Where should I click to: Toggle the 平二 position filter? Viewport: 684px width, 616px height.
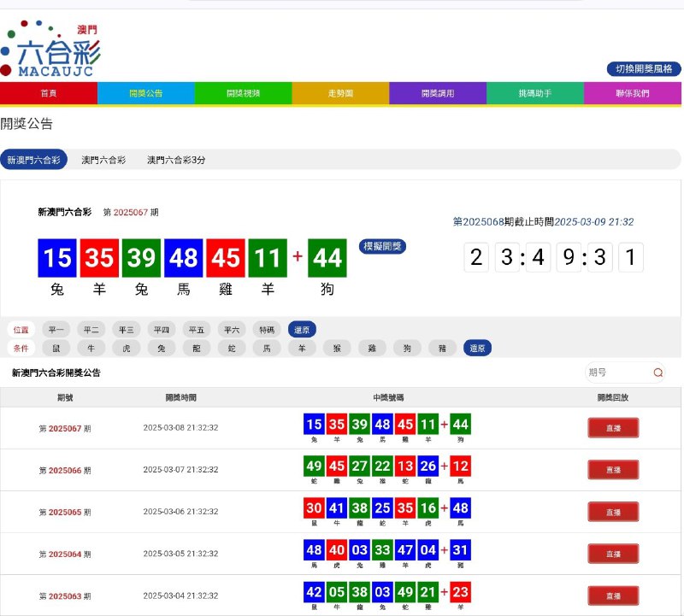[91, 330]
